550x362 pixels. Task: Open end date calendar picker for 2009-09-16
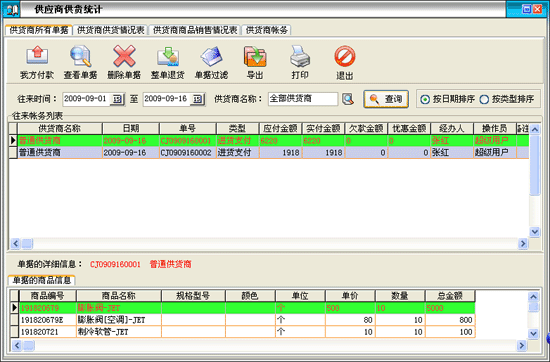(197, 99)
